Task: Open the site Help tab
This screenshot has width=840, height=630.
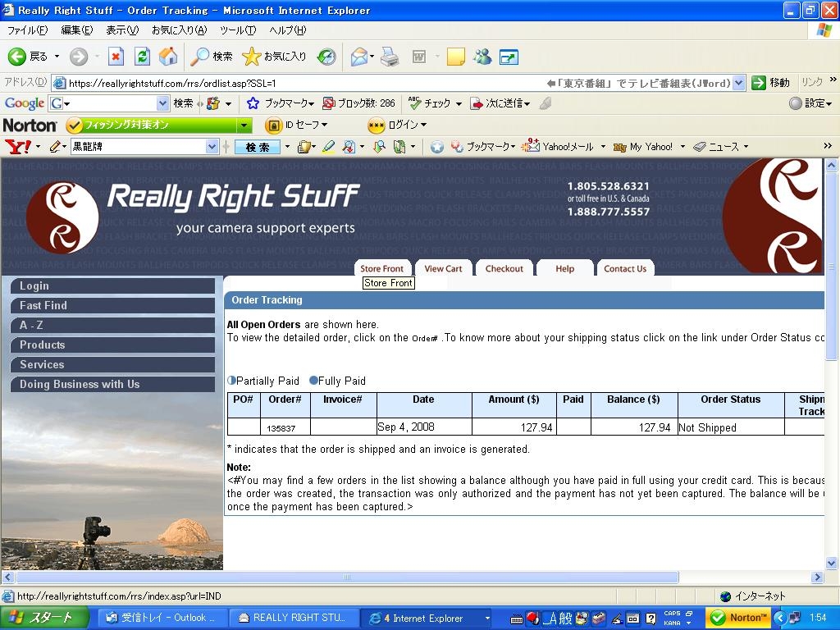Action: click(564, 268)
